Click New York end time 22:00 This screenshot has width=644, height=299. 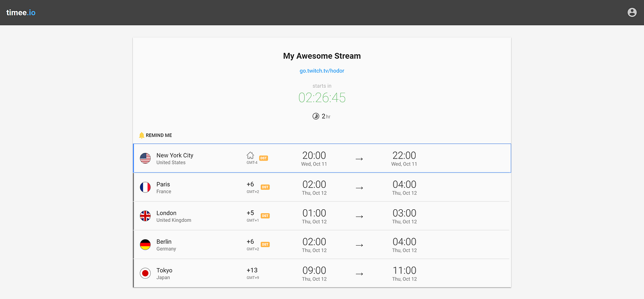pyautogui.click(x=404, y=155)
